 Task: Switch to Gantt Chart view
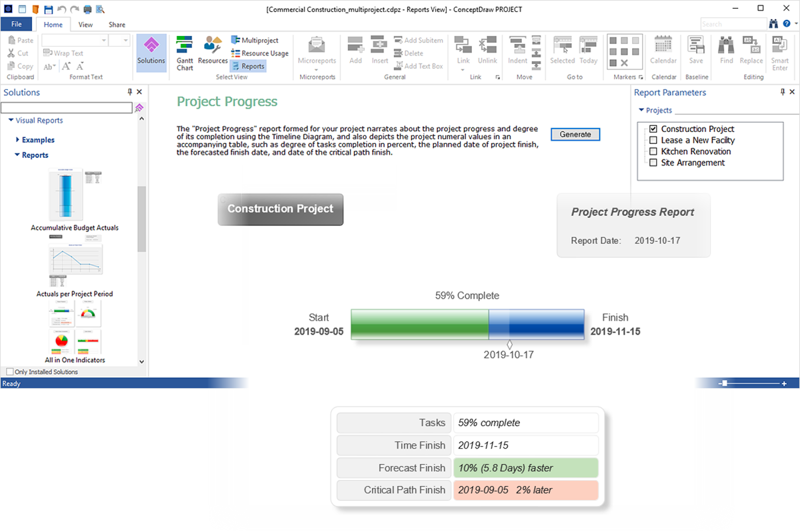(x=185, y=53)
